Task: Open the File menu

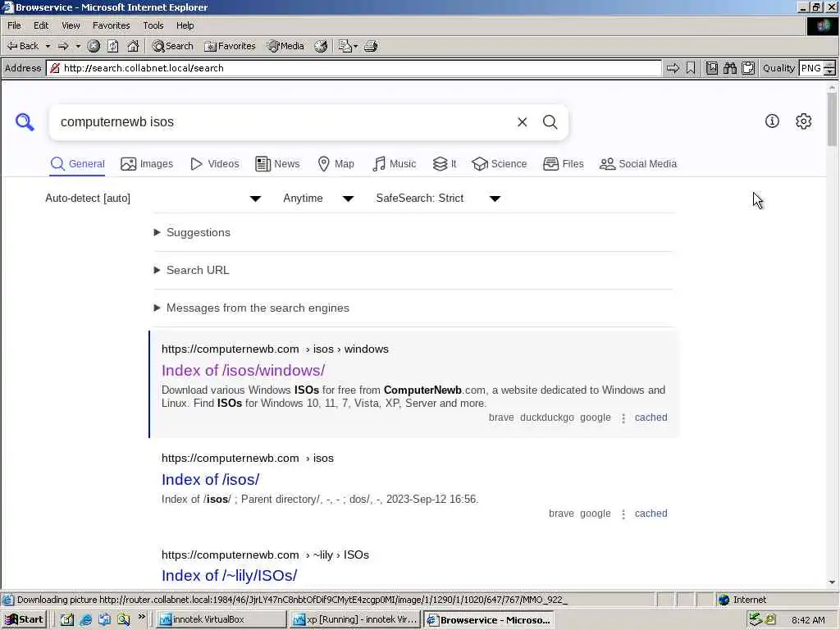Action: click(14, 25)
